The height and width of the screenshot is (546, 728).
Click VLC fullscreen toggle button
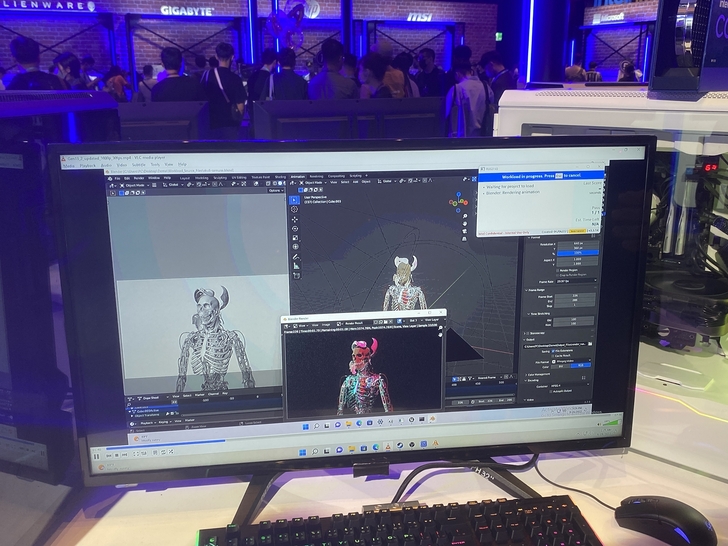[136, 454]
